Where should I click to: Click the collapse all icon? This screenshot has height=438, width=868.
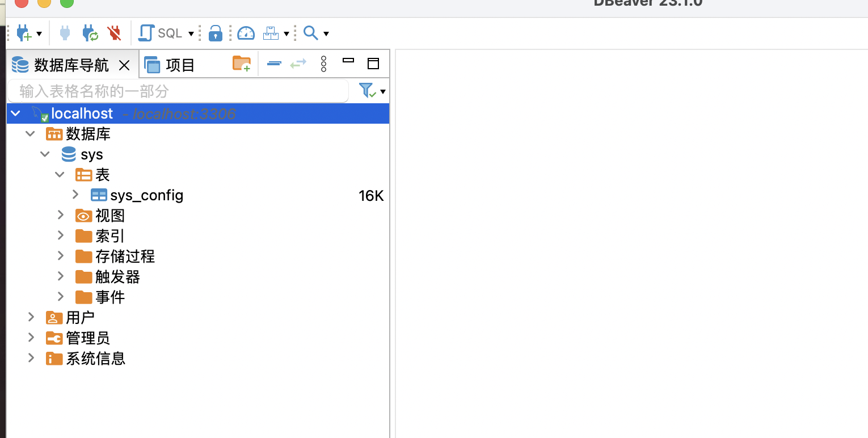274,64
